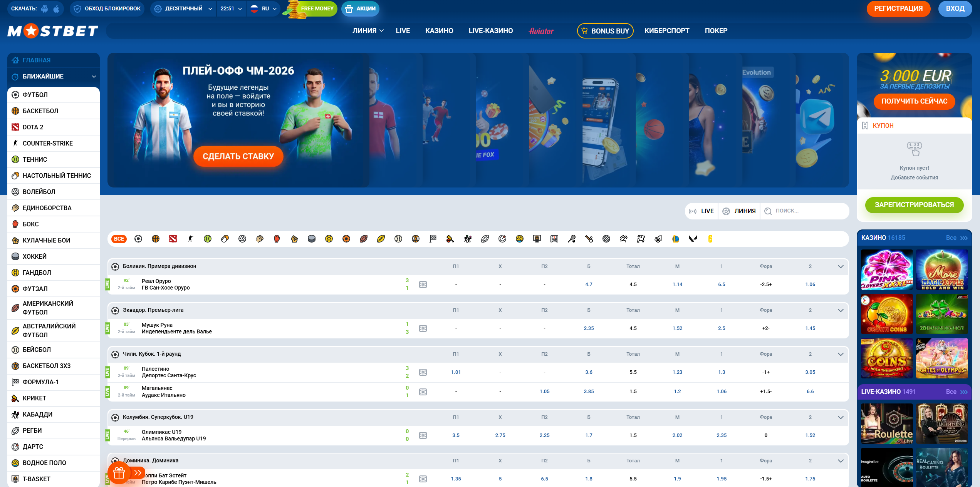Filter events by football icon in sports bar
Viewport: 980px width, 487px height.
click(138, 239)
